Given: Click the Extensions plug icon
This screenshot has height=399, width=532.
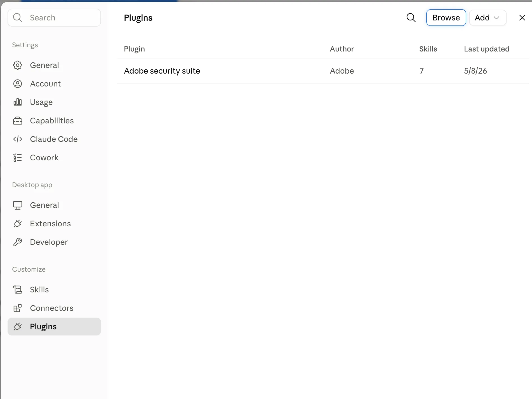Looking at the screenshot, I should tap(18, 224).
